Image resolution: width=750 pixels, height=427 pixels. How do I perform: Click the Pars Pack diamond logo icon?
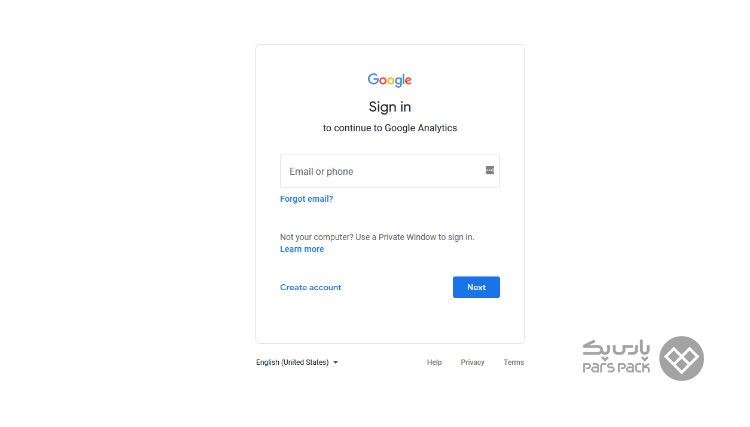tap(681, 358)
